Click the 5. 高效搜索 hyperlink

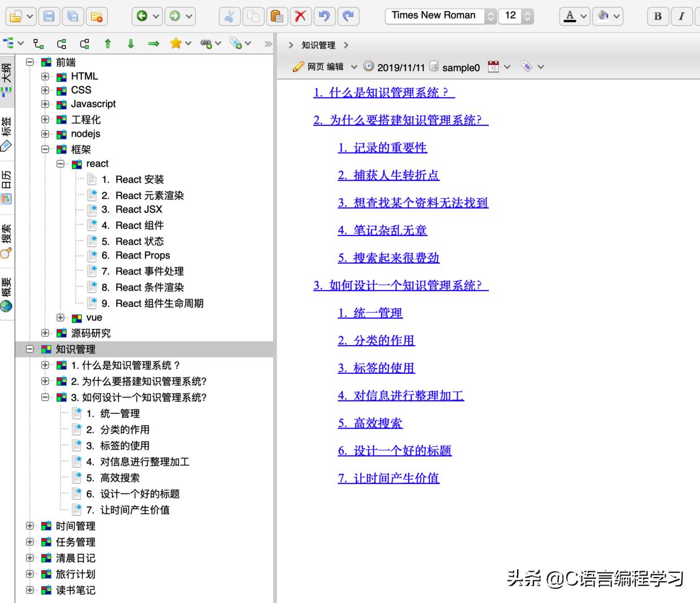click(x=370, y=423)
